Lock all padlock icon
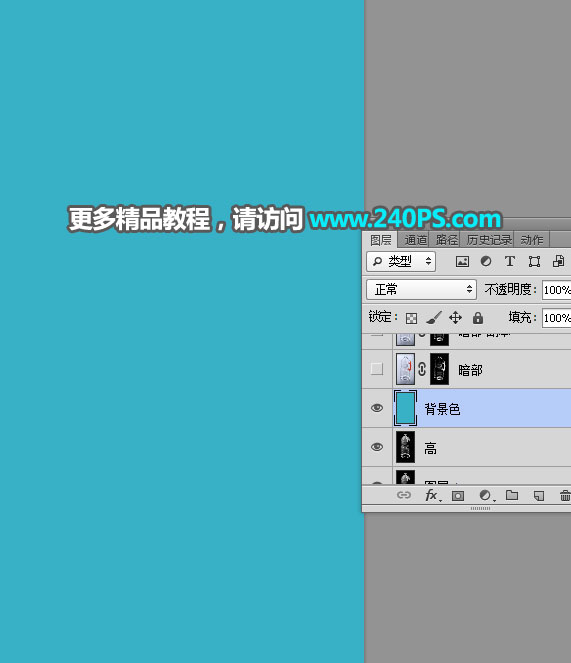Screen dimensions: 571x663 tap(478, 318)
